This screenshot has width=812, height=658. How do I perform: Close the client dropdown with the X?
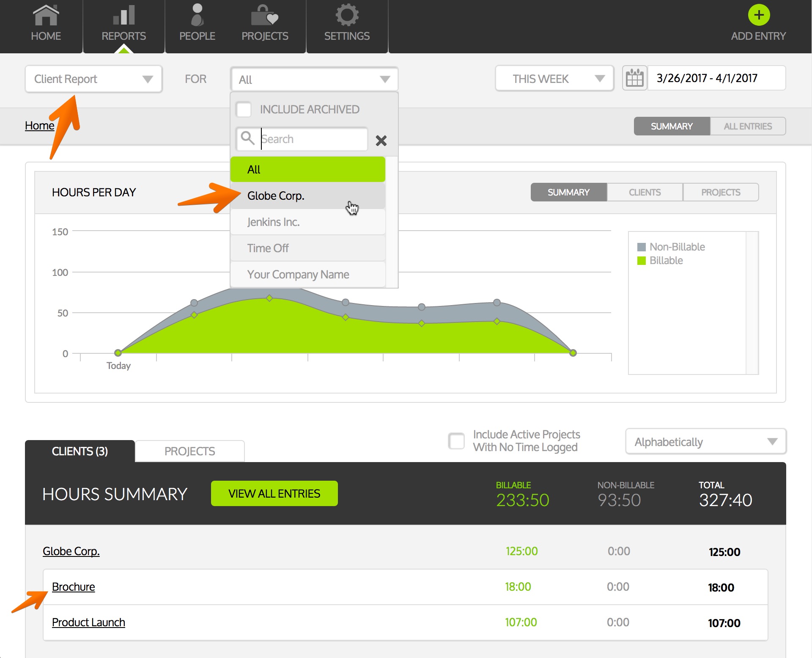point(381,140)
